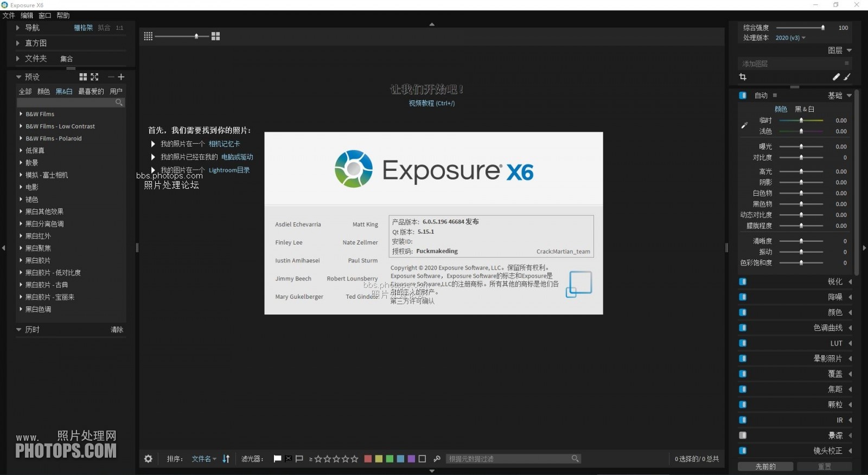
Task: Toggle the 自动 basic panel switch
Action: click(x=743, y=95)
